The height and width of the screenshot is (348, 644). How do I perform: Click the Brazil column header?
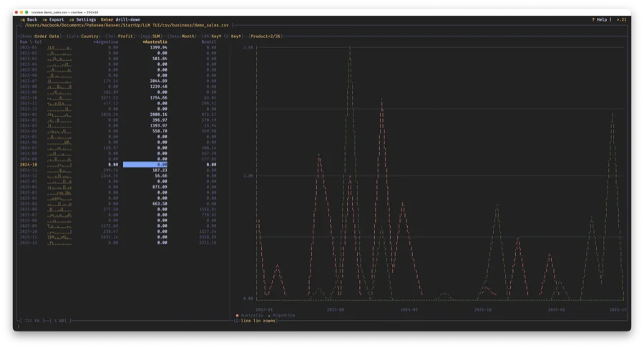[209, 42]
